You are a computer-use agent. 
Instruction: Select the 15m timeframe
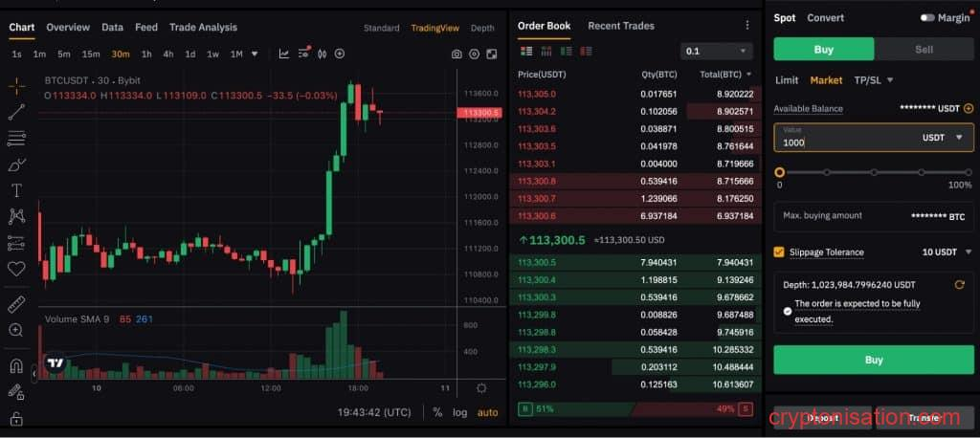[91, 55]
